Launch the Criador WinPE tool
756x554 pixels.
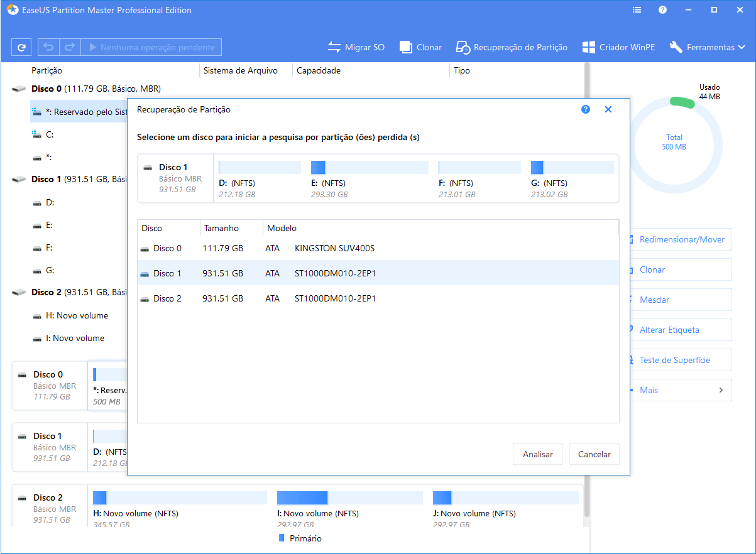[x=619, y=47]
